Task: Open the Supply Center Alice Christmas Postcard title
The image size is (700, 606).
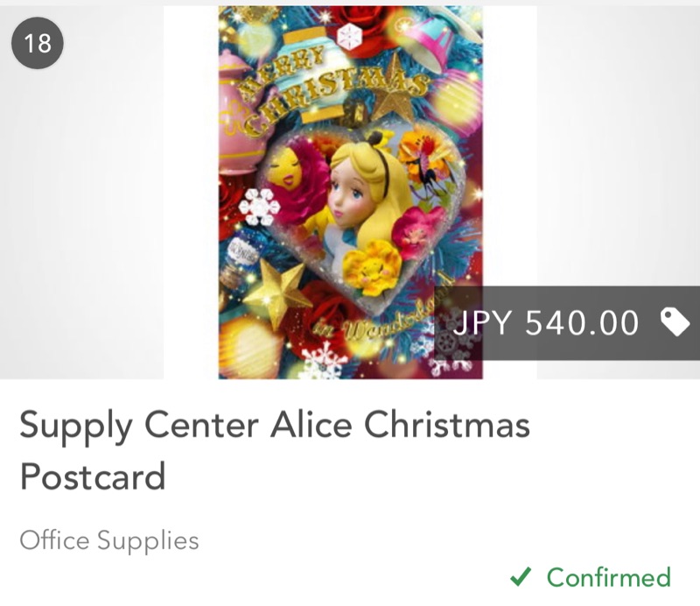Action: click(275, 450)
